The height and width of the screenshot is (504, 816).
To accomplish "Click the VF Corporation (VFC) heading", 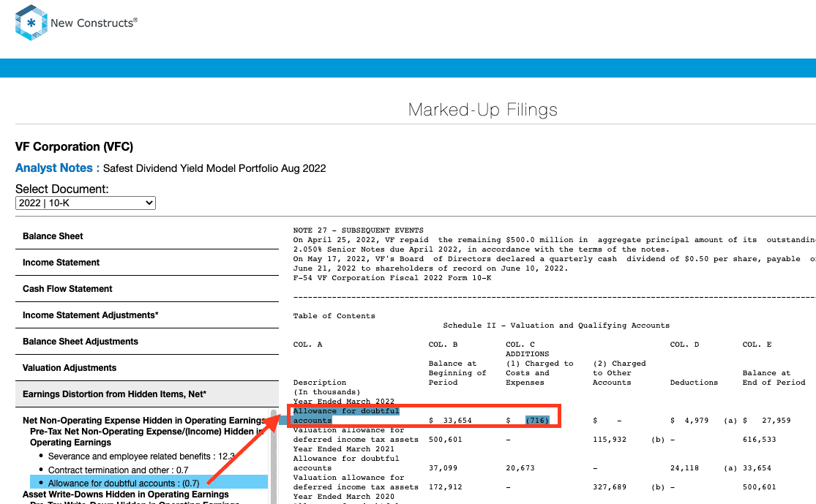I will (74, 147).
